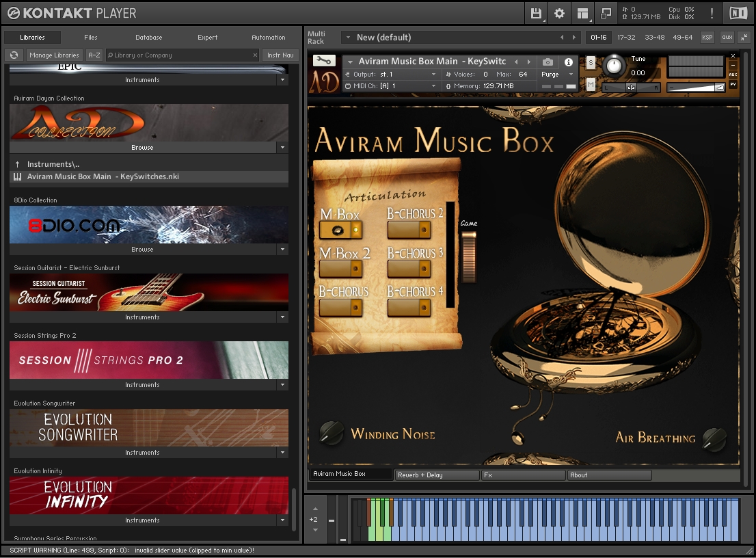Switch to the Expert tab
The image size is (756, 558).
(x=207, y=37)
